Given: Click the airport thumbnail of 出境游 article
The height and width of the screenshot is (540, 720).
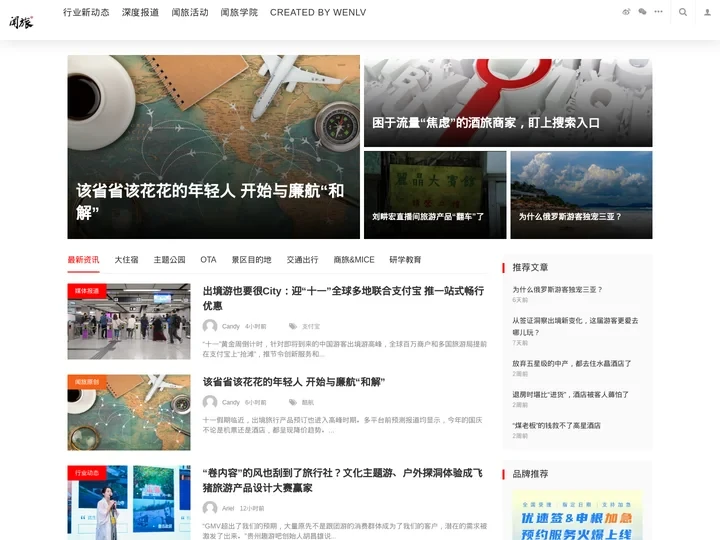Looking at the screenshot, I should point(129,321).
